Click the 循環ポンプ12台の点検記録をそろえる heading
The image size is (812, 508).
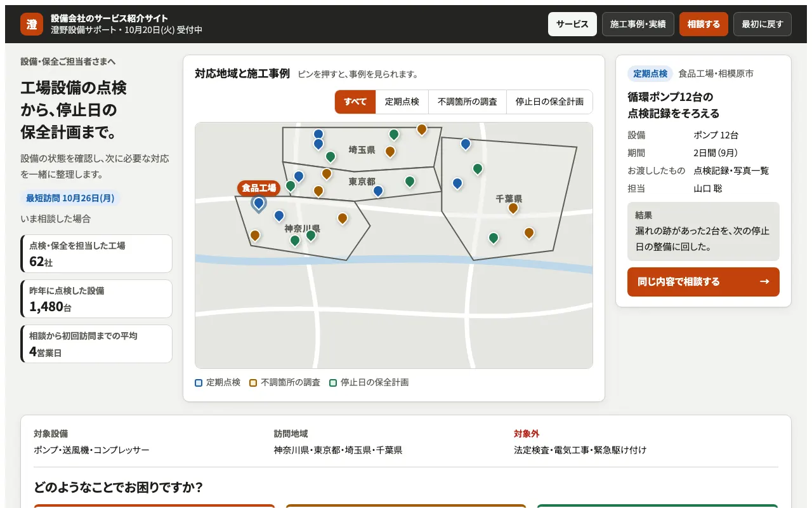point(674,105)
